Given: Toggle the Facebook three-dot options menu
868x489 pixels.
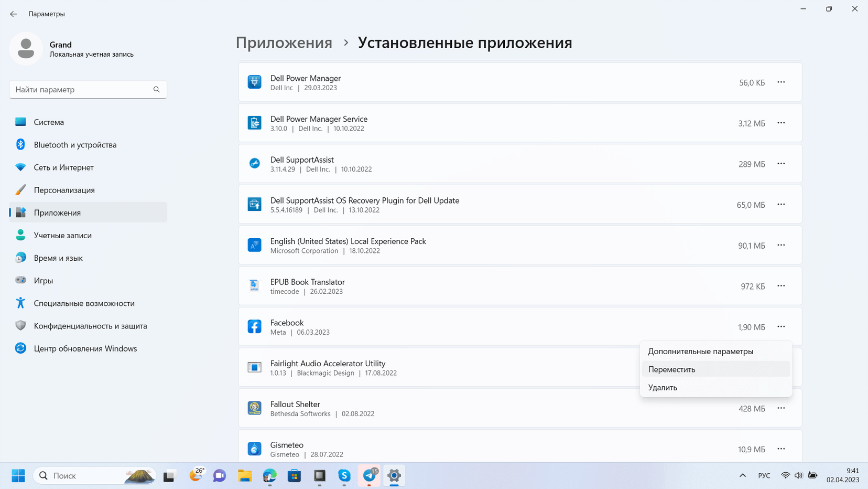Looking at the screenshot, I should 781,326.
